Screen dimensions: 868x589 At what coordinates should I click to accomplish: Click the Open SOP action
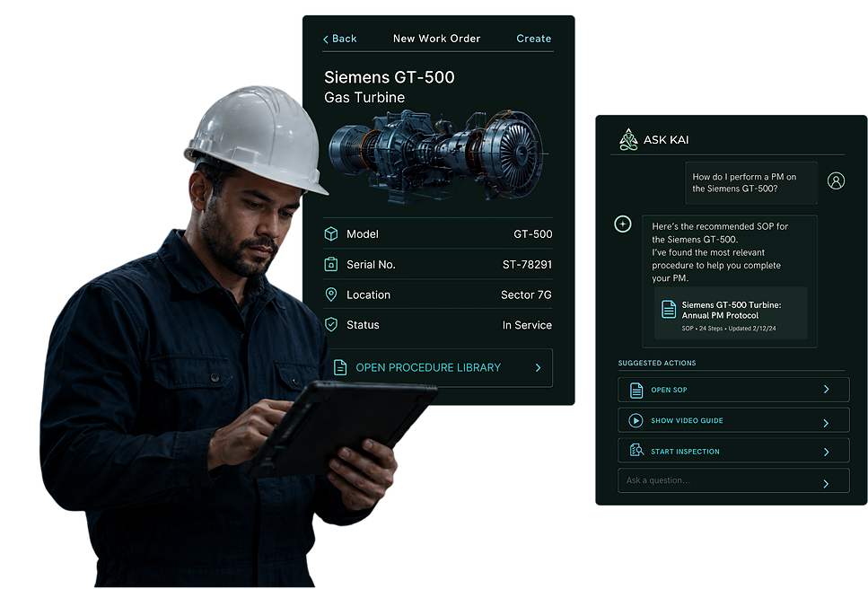tap(733, 390)
